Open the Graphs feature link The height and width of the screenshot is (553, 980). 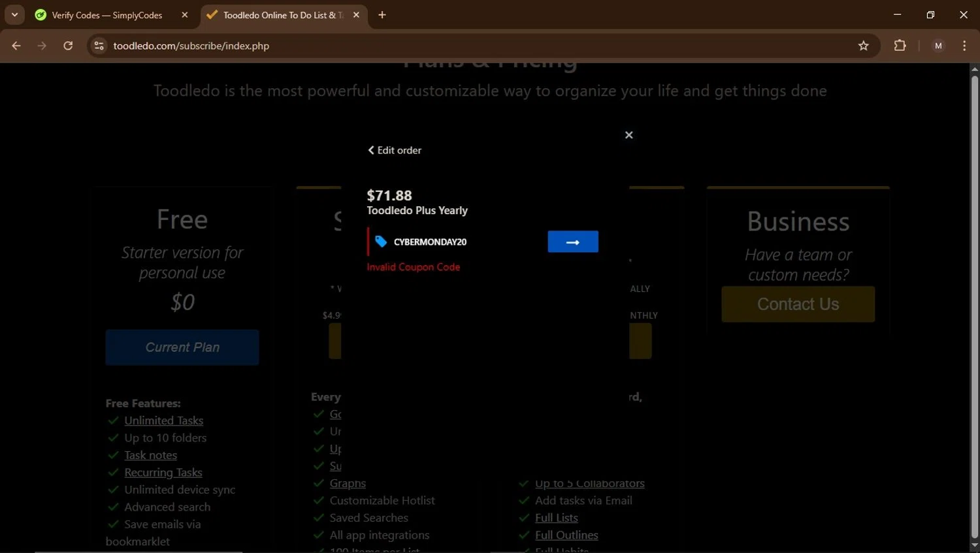(348, 483)
